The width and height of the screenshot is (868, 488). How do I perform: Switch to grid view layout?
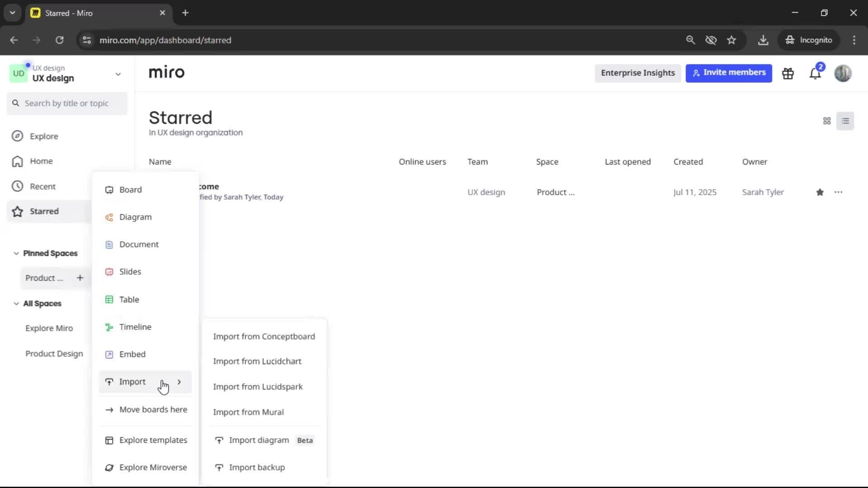(x=827, y=121)
